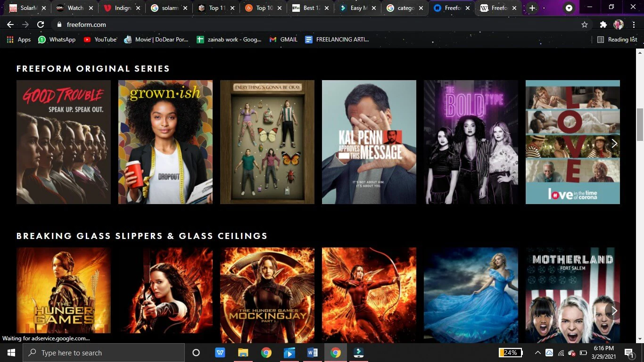Open Chrome icon next to File Explorer

pyautogui.click(x=266, y=353)
